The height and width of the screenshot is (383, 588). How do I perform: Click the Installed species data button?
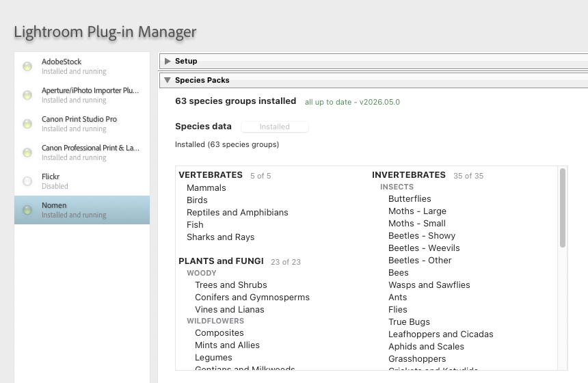[274, 127]
